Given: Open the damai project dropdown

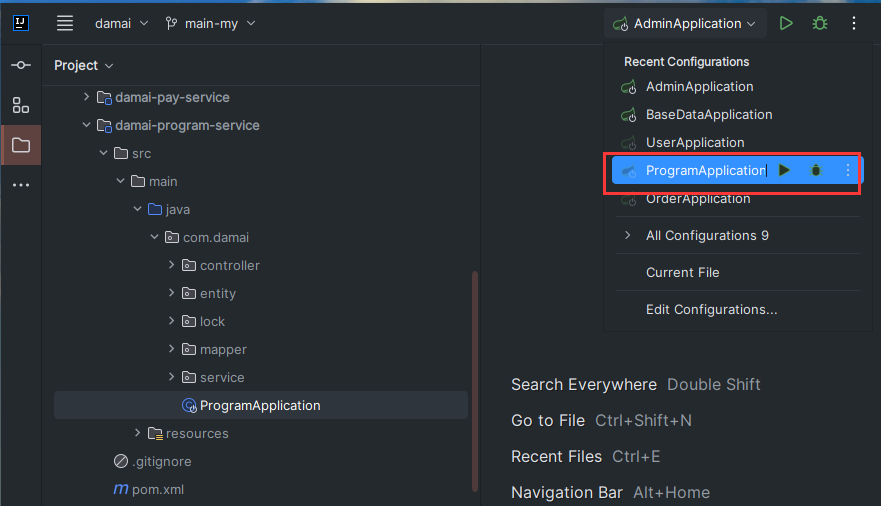Looking at the screenshot, I should click(121, 24).
